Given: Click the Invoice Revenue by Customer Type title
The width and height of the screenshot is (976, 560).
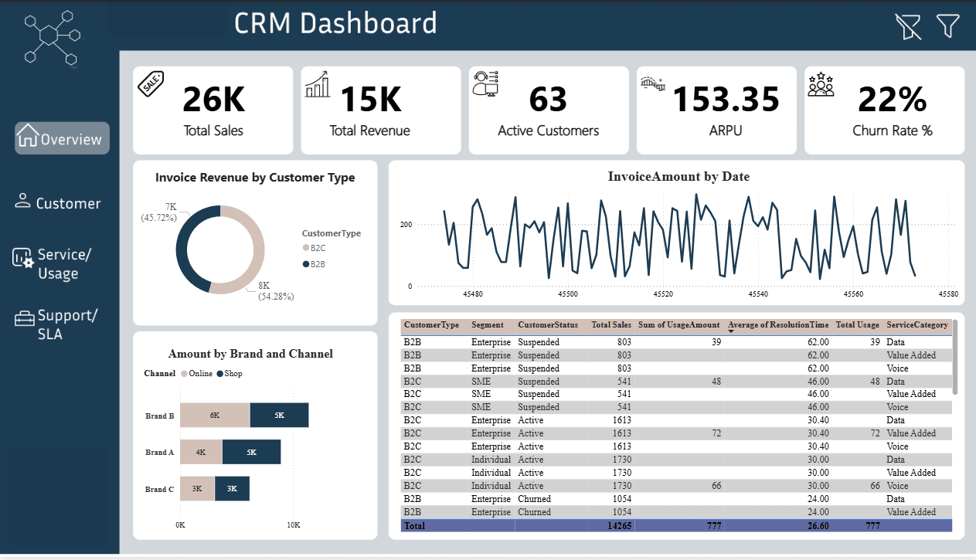Looking at the screenshot, I should 255,177.
